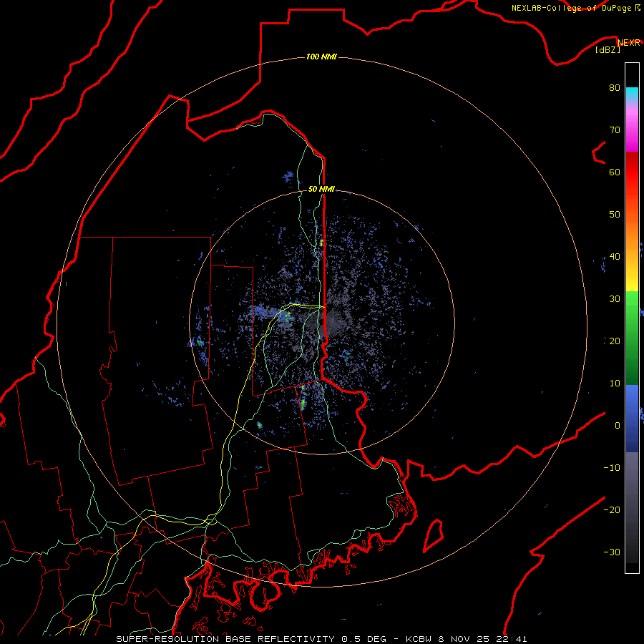Viewport: 644px width, 644px height.
Task: Click the 50 dBZ scale value
Action: [615, 215]
